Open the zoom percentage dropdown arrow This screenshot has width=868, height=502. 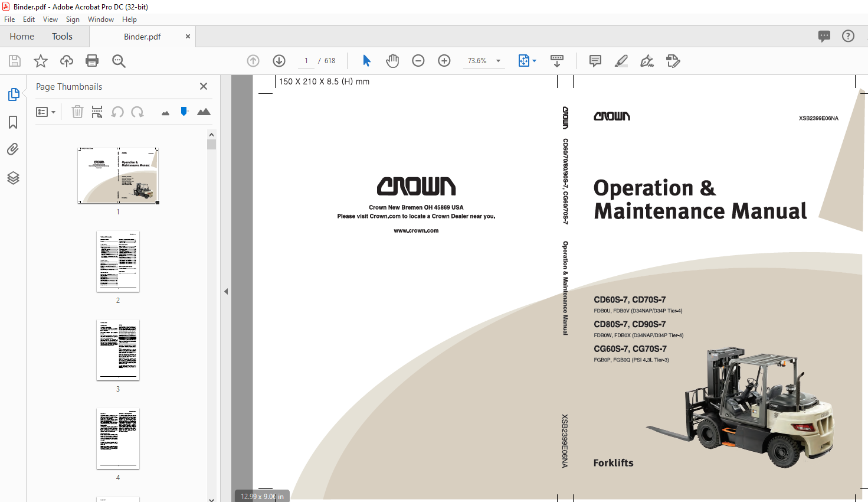pyautogui.click(x=498, y=61)
